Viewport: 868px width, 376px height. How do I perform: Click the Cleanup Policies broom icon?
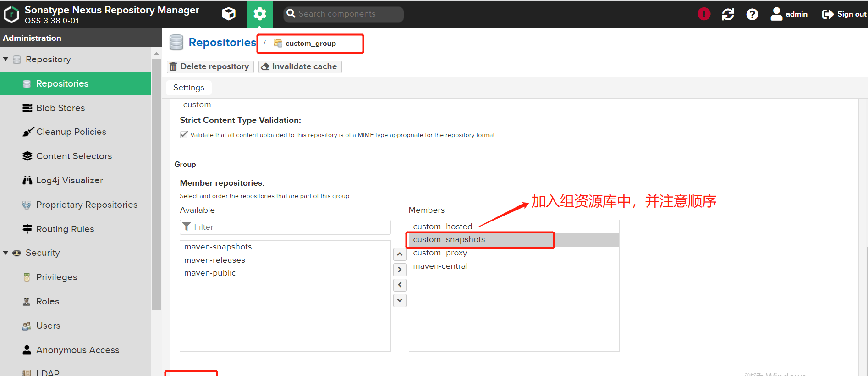[x=28, y=132]
